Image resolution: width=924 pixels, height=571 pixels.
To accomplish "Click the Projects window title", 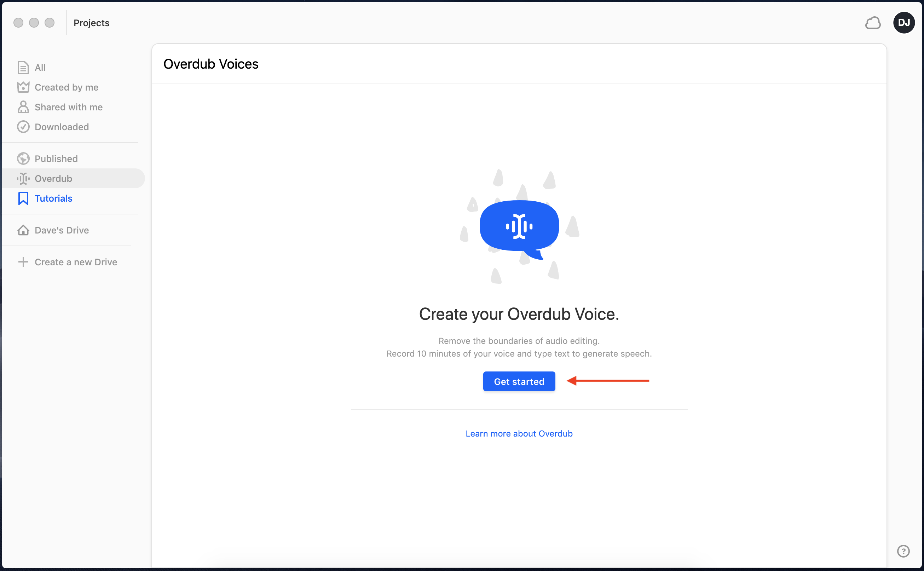I will [91, 23].
